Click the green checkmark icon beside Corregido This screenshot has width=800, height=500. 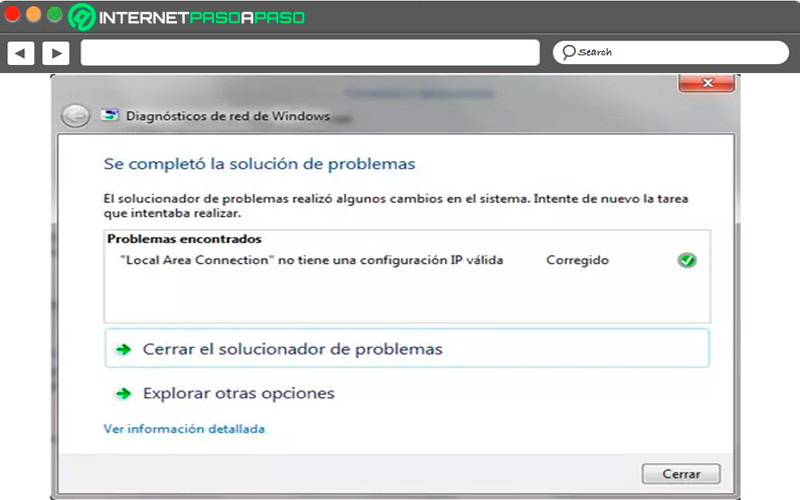click(x=686, y=260)
